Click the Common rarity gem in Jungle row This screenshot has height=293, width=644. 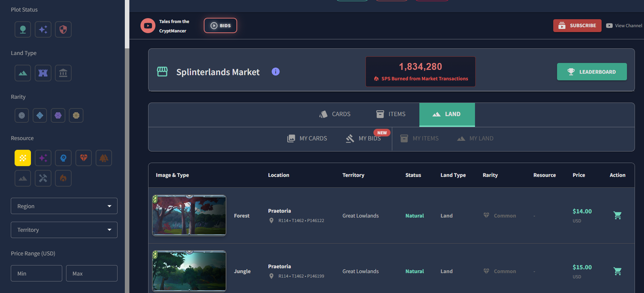click(x=486, y=271)
